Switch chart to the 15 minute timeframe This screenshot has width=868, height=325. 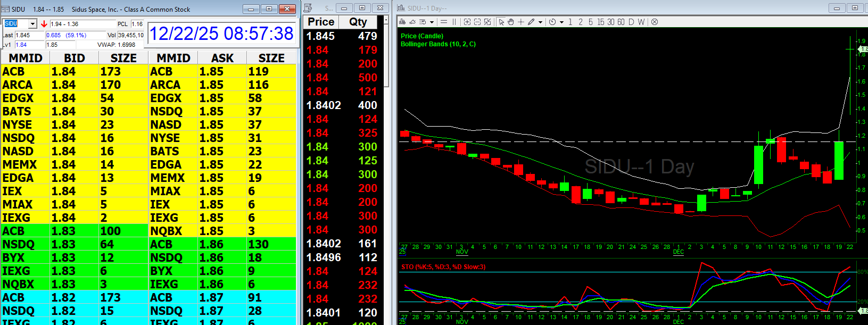pos(600,22)
